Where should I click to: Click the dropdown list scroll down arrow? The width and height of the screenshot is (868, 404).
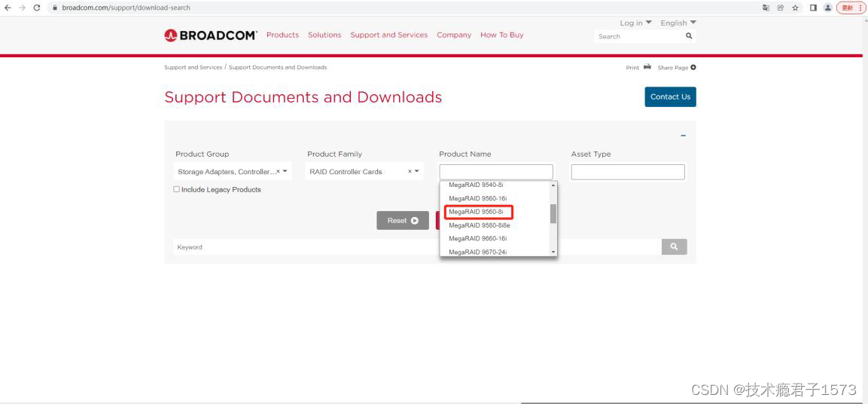click(x=553, y=252)
